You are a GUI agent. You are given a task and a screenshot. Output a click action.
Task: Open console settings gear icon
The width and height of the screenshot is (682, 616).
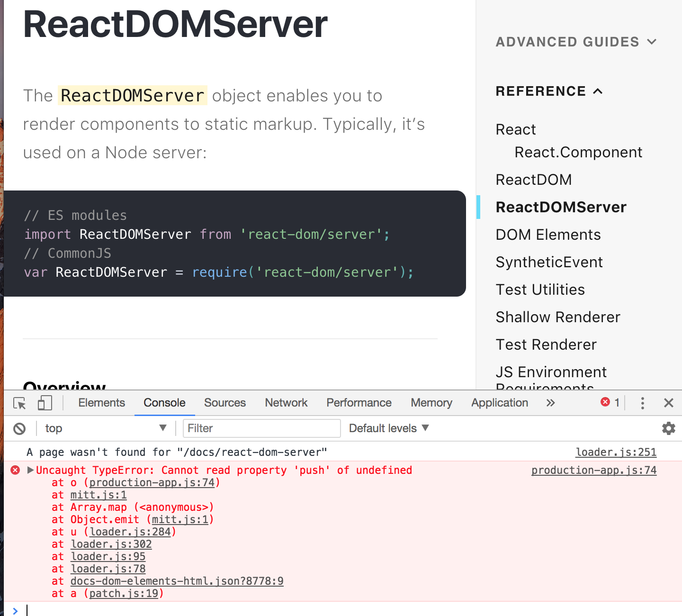point(668,428)
